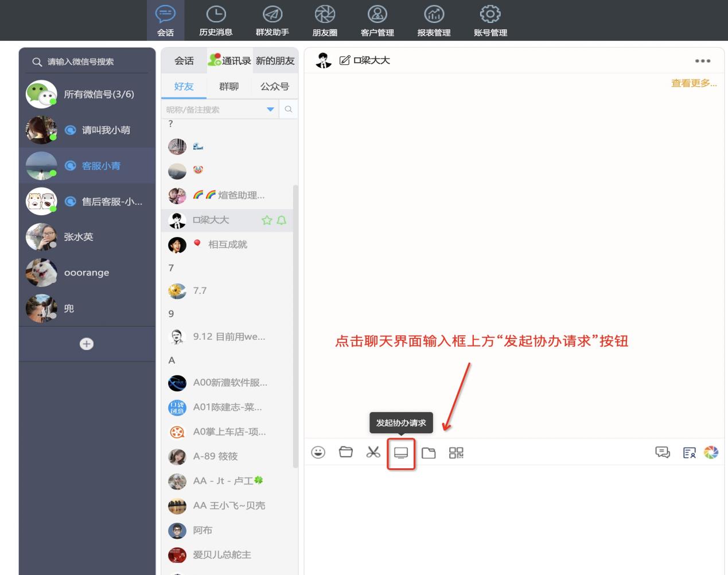
Task: Open 群发助手 mass-send assistant
Action: click(272, 21)
